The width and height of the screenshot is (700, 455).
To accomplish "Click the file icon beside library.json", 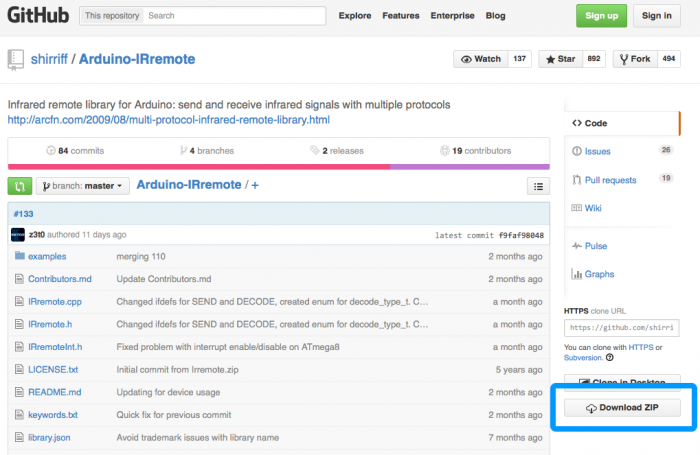I will 19,437.
